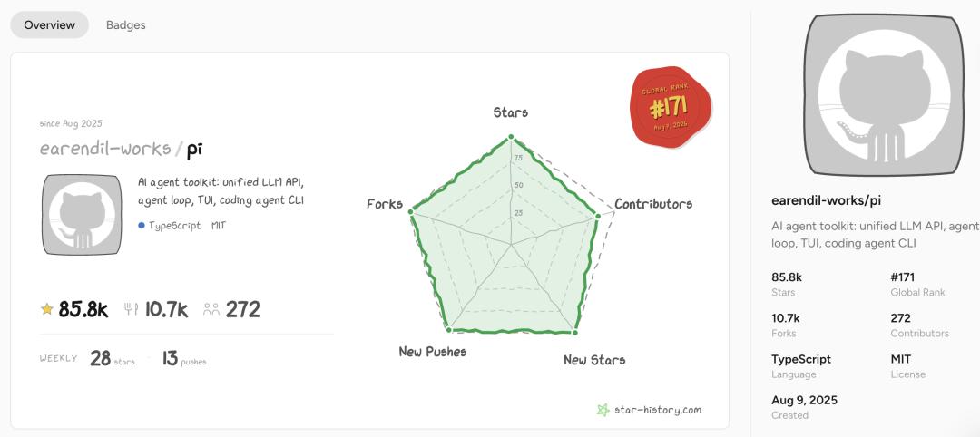Click the fork icon beside 10.7k

click(x=132, y=308)
